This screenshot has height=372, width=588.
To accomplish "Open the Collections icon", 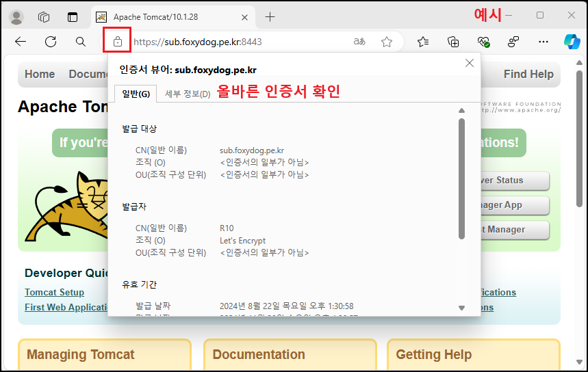I will [x=453, y=42].
